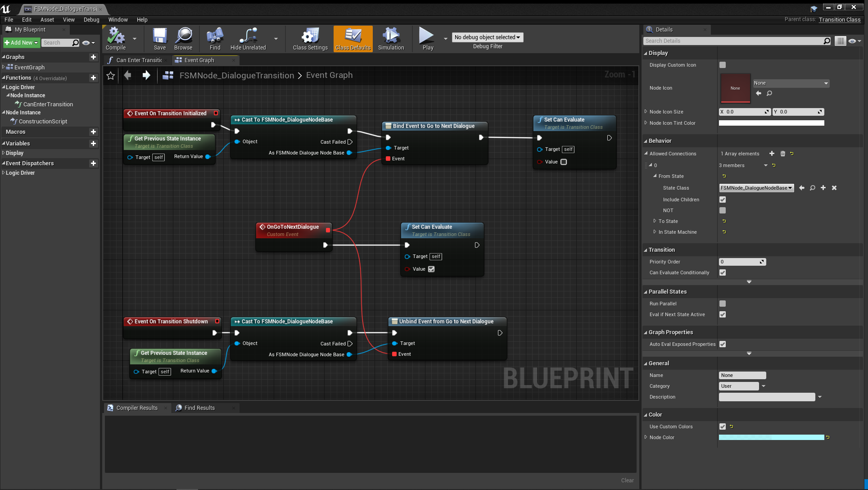The height and width of the screenshot is (490, 868).
Task: Open the Window menu
Action: coord(118,20)
